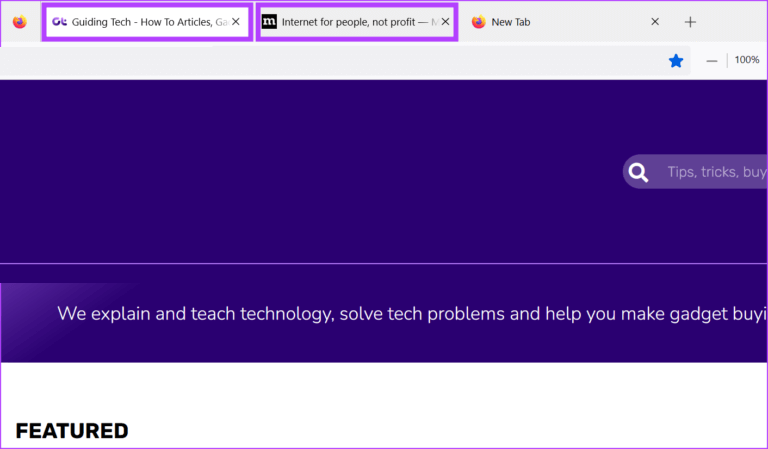Close the New Tab tab

655,22
